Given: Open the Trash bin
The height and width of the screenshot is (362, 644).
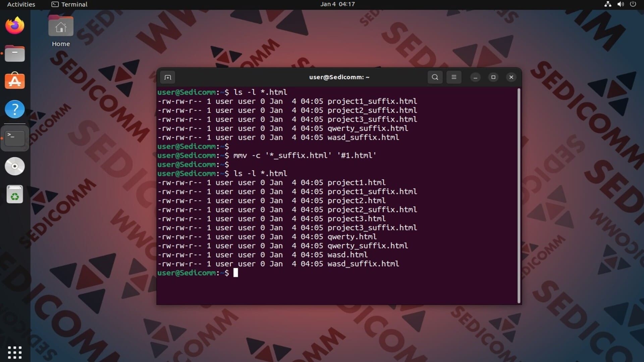Looking at the screenshot, I should click(15, 194).
